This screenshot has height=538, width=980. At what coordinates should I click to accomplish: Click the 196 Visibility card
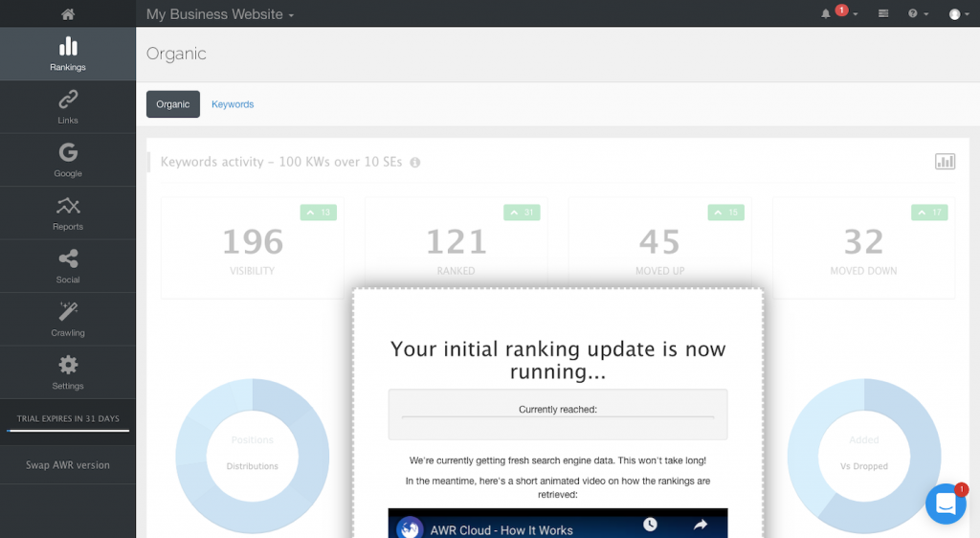pos(253,248)
